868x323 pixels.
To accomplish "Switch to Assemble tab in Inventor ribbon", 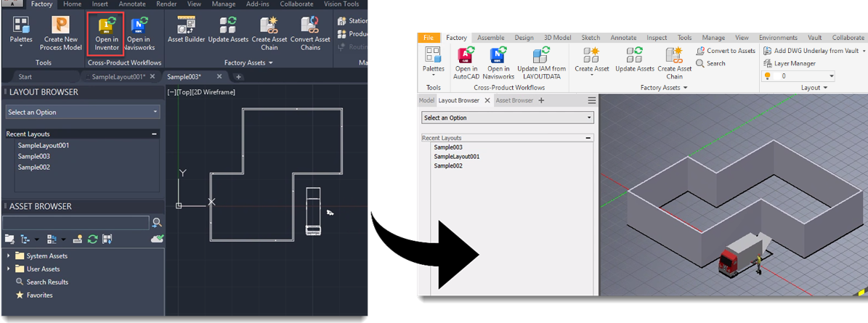I will [x=491, y=38].
